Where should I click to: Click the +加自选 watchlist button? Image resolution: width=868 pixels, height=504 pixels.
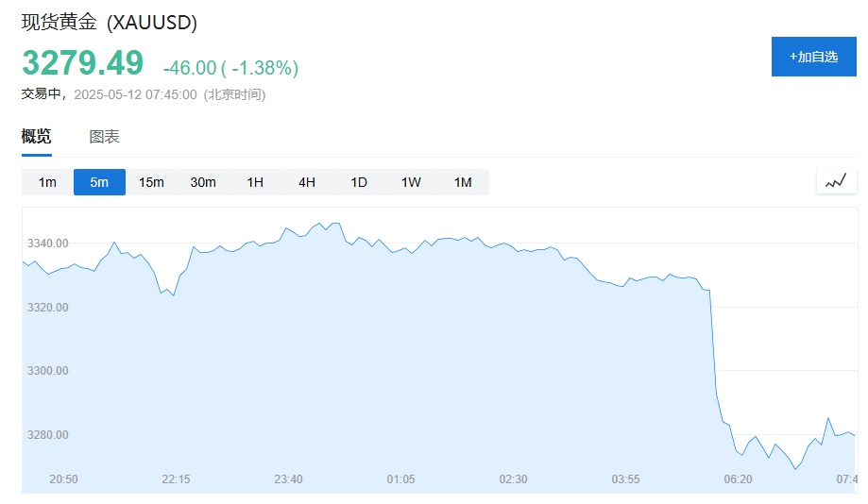pyautogui.click(x=813, y=57)
